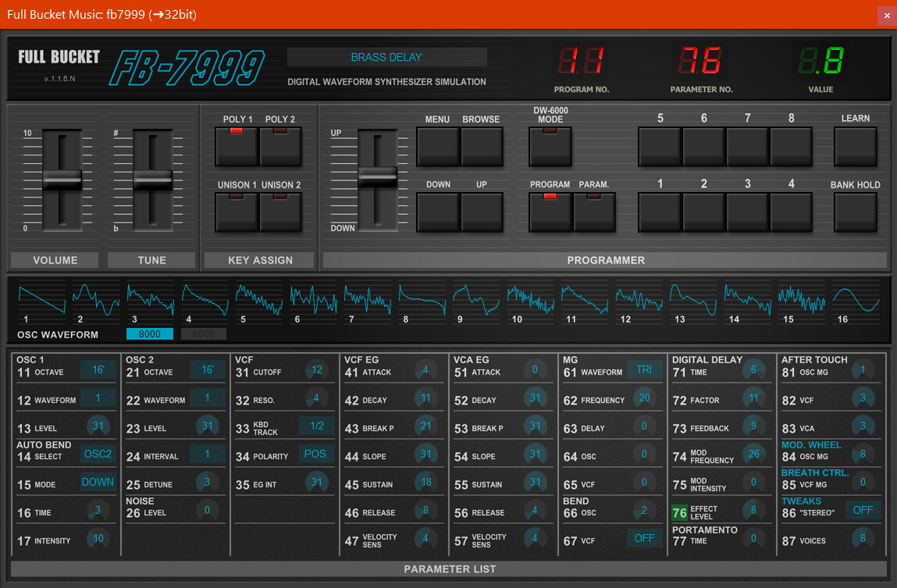Choose oscillator waveform 9 thumbnail
897x588 pixels.
click(x=476, y=301)
